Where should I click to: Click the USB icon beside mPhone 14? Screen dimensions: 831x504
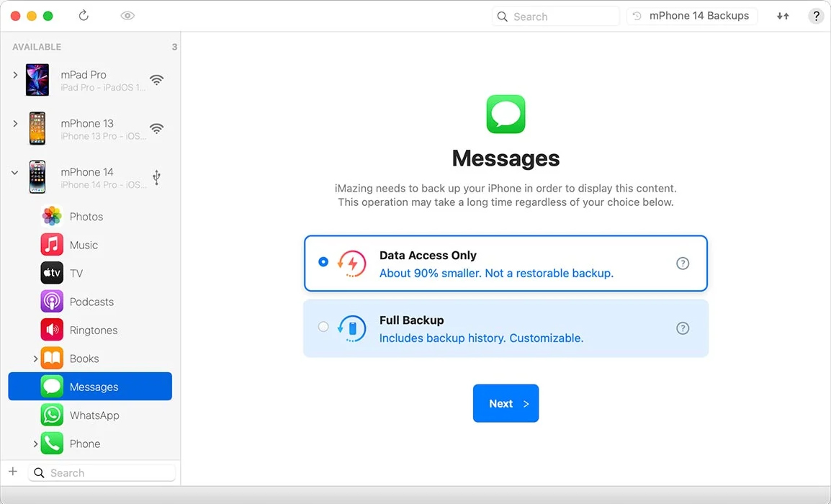click(x=156, y=177)
